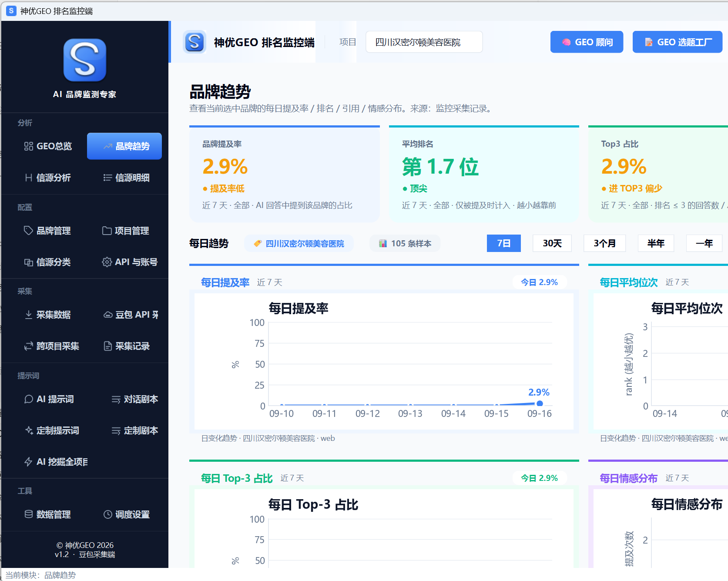Click the 每日趋势 section label
The width and height of the screenshot is (728, 581).
pos(209,243)
